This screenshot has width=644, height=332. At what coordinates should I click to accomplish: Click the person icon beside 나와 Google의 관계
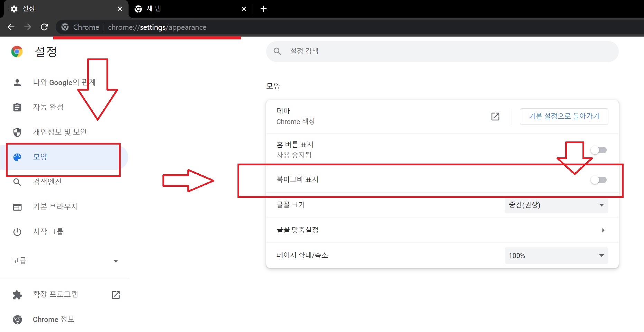pos(17,82)
